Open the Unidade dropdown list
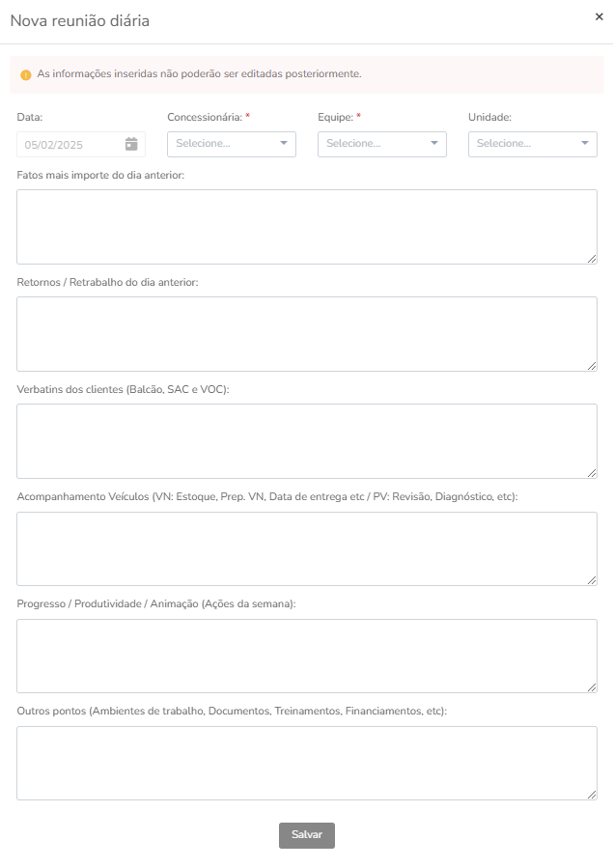Viewport: 613px width, 868px height. (532, 144)
